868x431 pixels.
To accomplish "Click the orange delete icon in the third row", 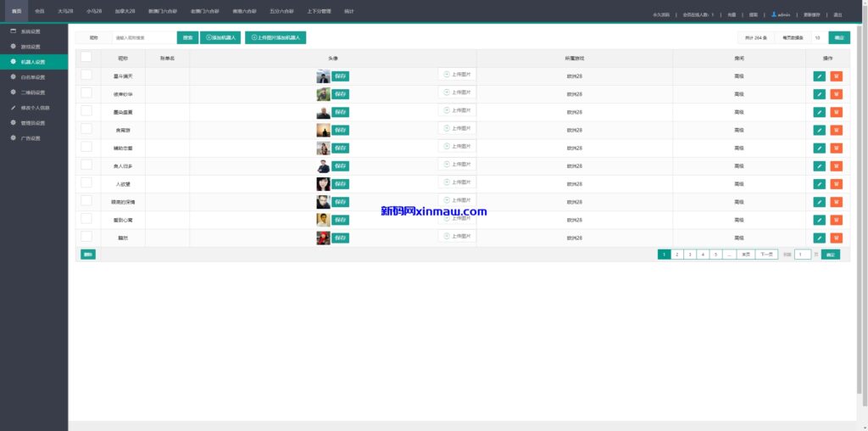I will [x=837, y=112].
